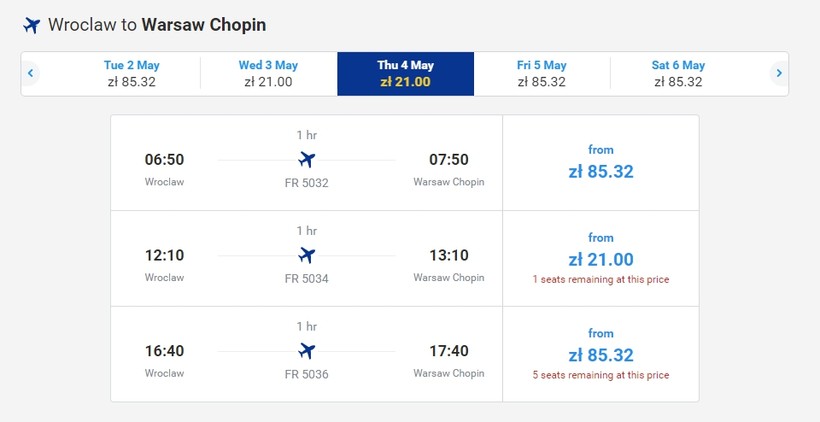
Task: Click the 13:10 Warsaw Chopin arrival time
Action: (x=449, y=255)
